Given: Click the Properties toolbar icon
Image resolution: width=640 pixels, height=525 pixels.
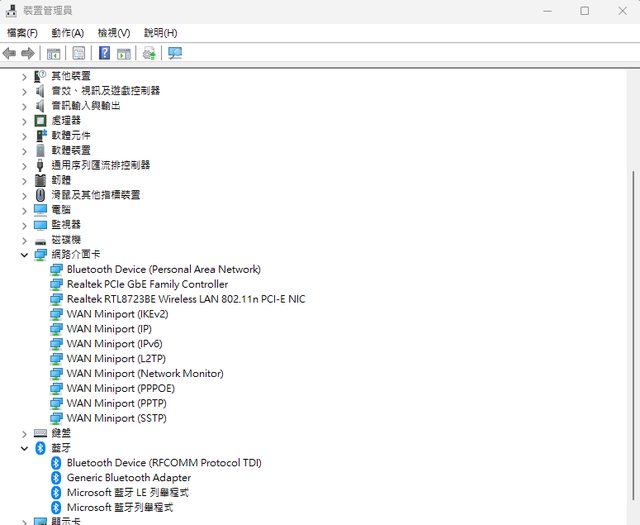Looking at the screenshot, I should [79, 53].
